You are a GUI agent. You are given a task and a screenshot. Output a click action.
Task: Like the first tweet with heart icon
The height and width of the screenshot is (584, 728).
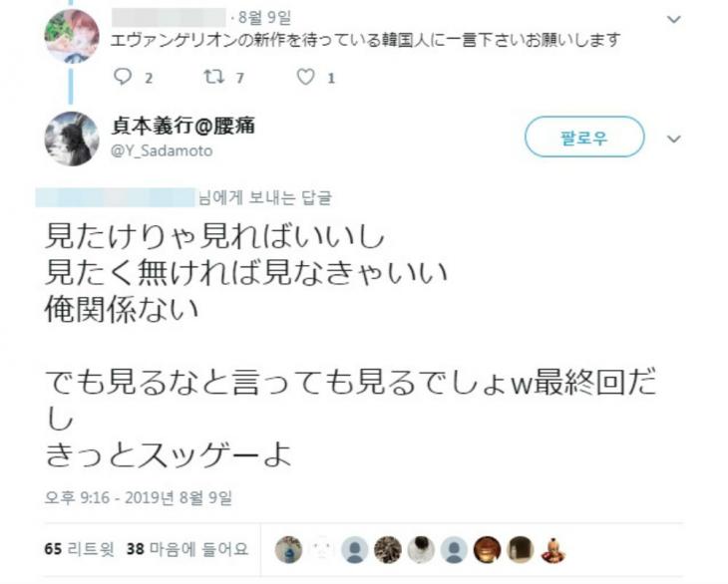click(x=305, y=77)
